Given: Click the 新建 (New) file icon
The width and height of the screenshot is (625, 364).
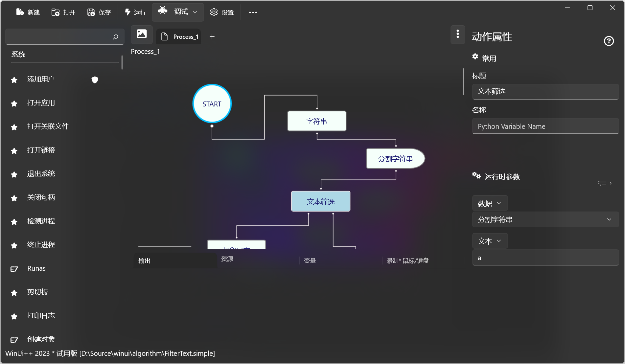Looking at the screenshot, I should coord(20,12).
